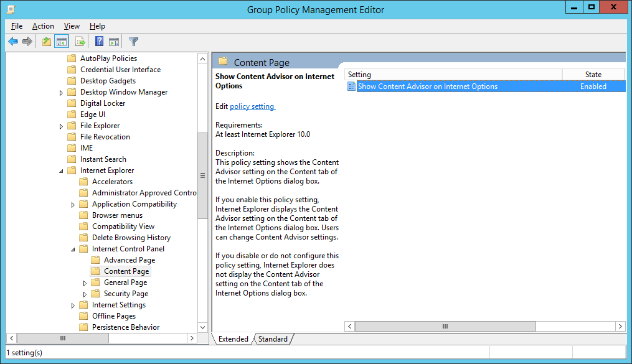632x364 pixels.
Task: Expand the Desktop Window Manager node
Action: (x=61, y=93)
